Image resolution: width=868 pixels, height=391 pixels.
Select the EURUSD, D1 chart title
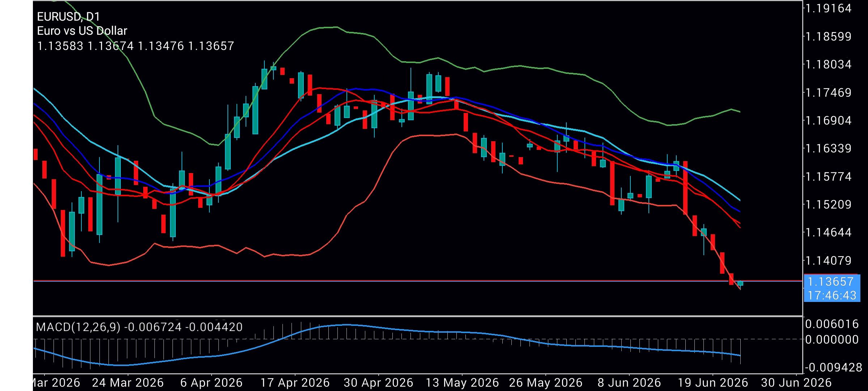(x=68, y=16)
